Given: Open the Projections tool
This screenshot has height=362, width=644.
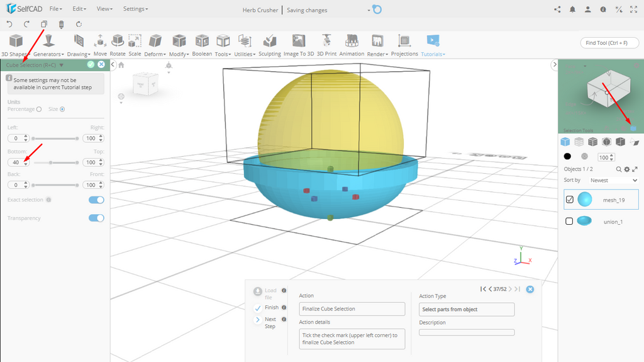Looking at the screenshot, I should [x=404, y=45].
